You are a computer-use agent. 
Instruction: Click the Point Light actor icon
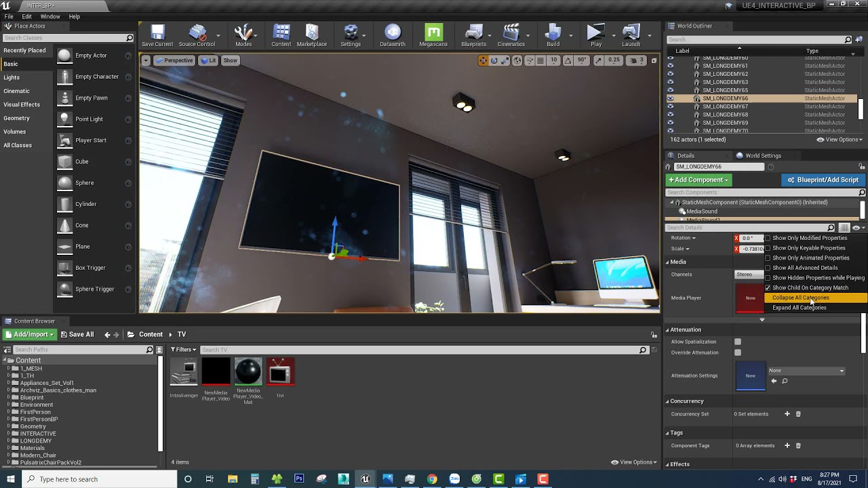click(64, 119)
